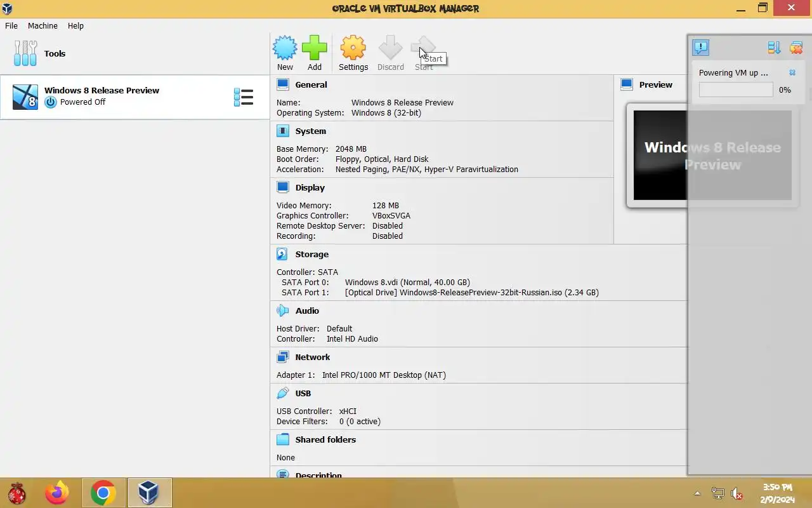Click the green Add machine icon
Screen dimensions: 812x508
314,48
